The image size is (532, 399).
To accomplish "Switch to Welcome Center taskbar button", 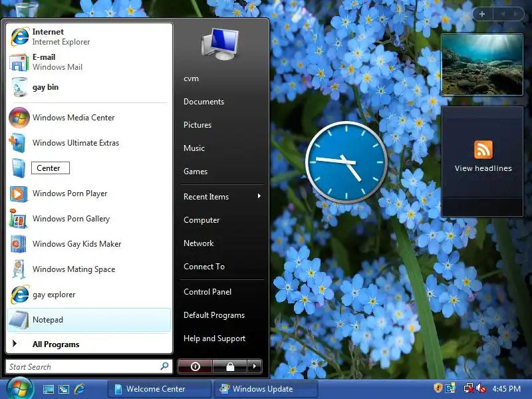I will point(159,389).
